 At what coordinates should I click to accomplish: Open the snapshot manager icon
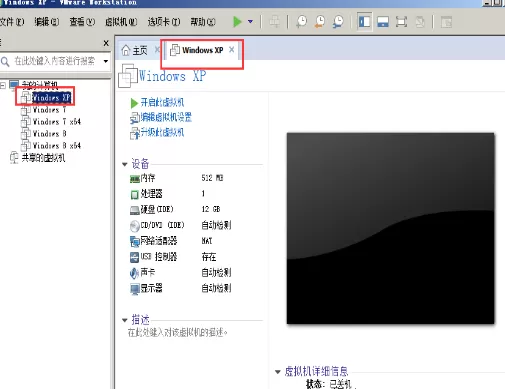(338, 22)
